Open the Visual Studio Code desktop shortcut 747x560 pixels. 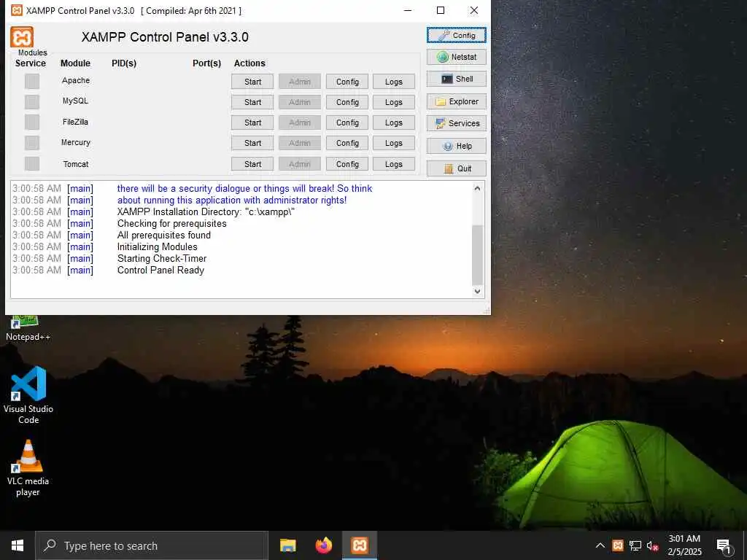28,395
